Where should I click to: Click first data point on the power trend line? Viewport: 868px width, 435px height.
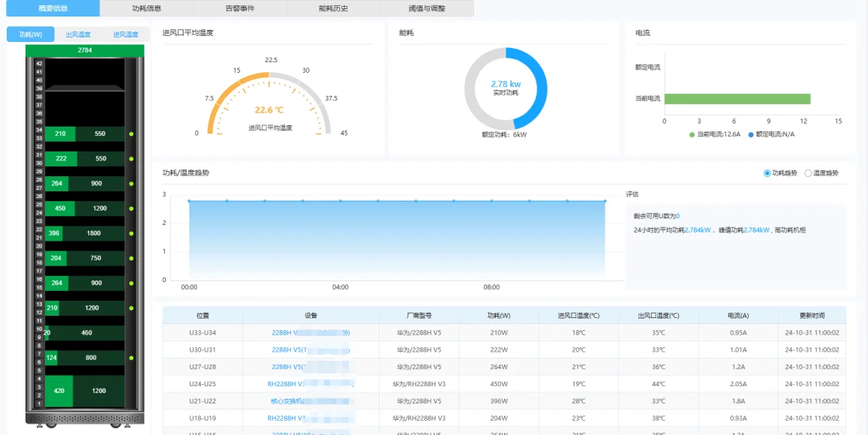pyautogui.click(x=189, y=201)
